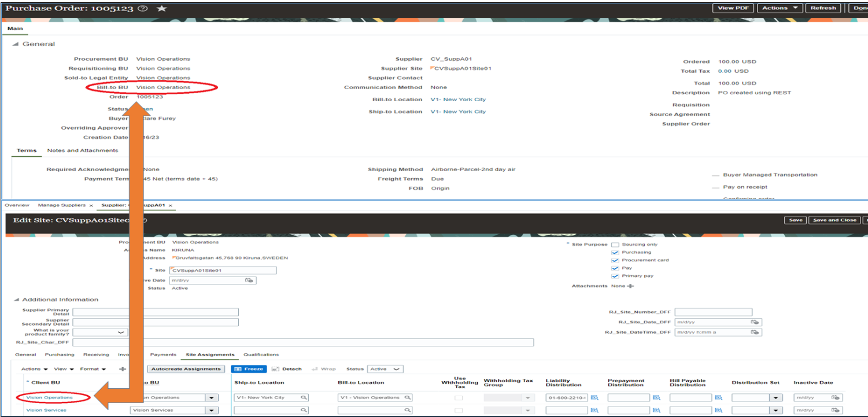Click the help icon beside Purchase Order title
This screenshot has width=868, height=417.
click(143, 9)
